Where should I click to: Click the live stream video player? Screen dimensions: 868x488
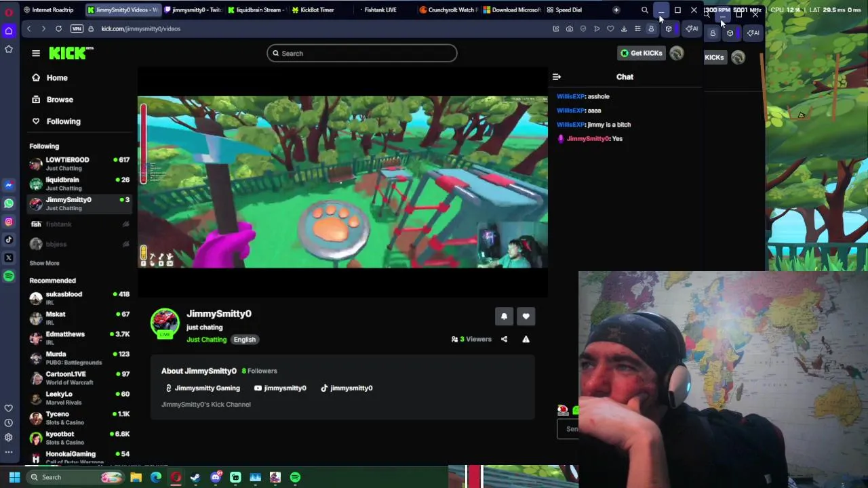point(342,182)
